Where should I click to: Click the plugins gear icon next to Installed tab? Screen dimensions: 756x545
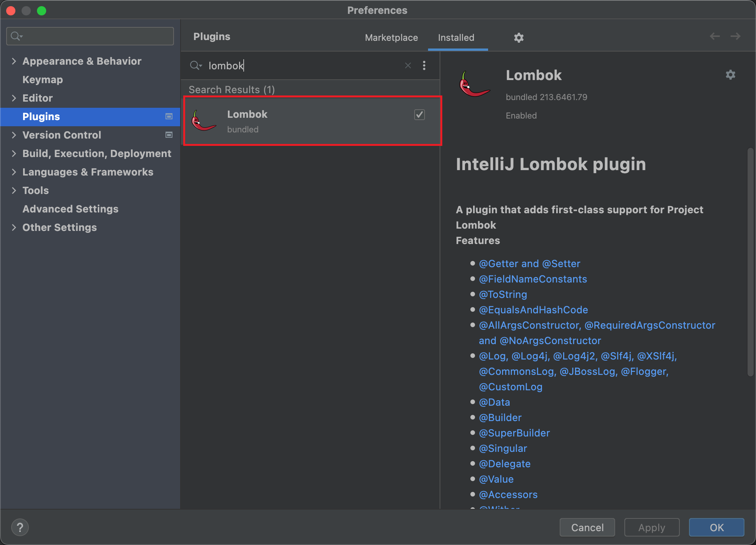click(518, 37)
